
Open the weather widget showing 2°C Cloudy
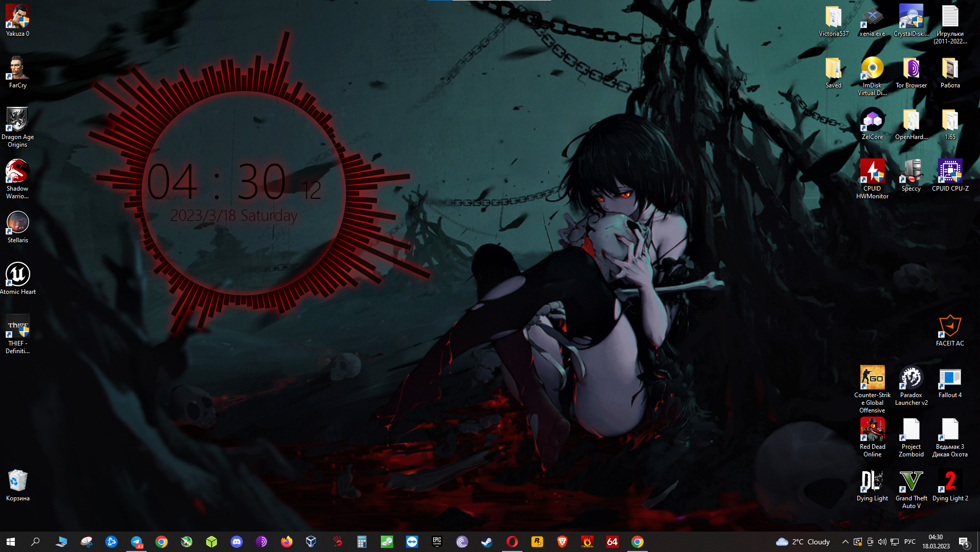coord(803,542)
